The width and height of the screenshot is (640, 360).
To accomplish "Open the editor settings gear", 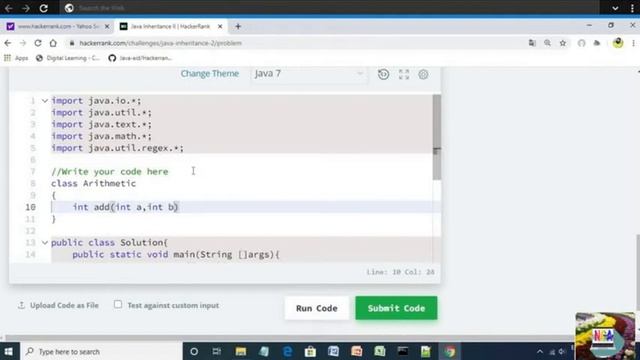I will (423, 74).
